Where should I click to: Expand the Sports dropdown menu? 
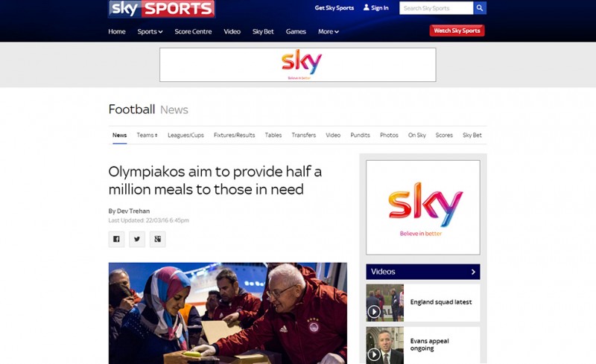click(150, 31)
